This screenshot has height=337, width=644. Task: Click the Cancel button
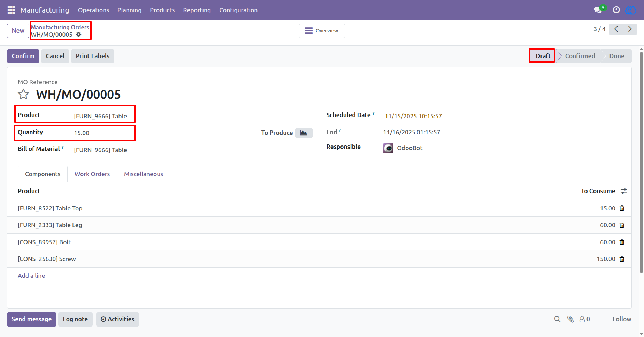[55, 56]
